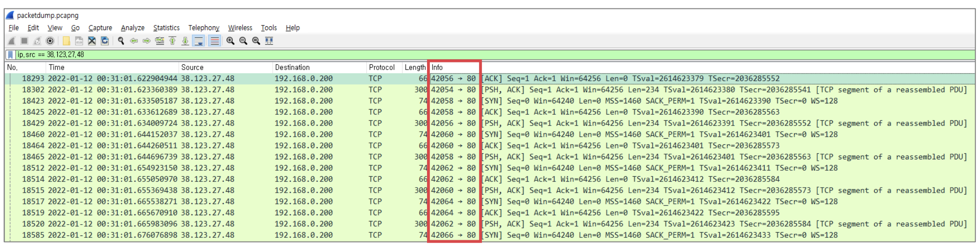Select packet number 18520
Image resolution: width=980 pixels, height=251 pixels.
point(490,224)
